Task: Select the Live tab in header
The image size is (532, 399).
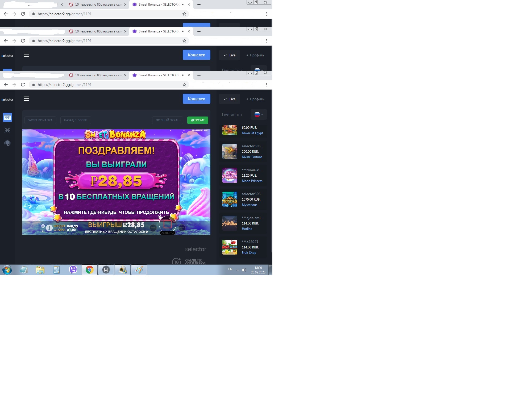Action: pyautogui.click(x=230, y=99)
